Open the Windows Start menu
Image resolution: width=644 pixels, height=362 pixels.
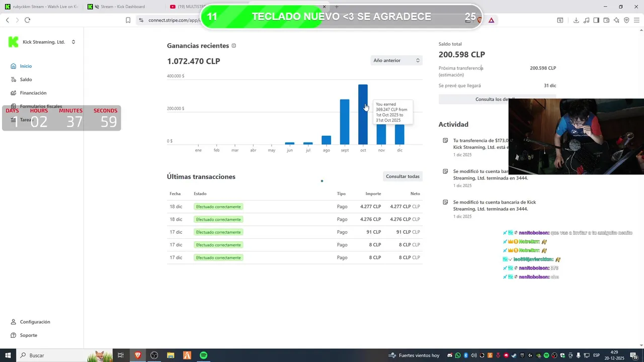[x=8, y=355]
